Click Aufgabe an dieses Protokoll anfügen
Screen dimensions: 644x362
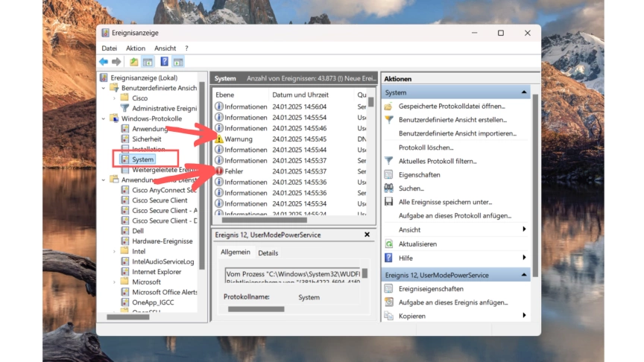pos(455,215)
